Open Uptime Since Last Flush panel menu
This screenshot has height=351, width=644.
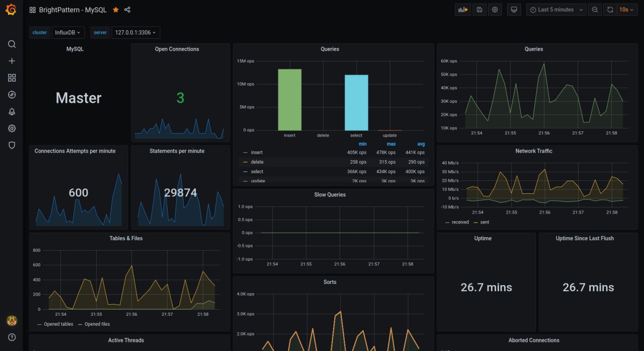pos(585,238)
